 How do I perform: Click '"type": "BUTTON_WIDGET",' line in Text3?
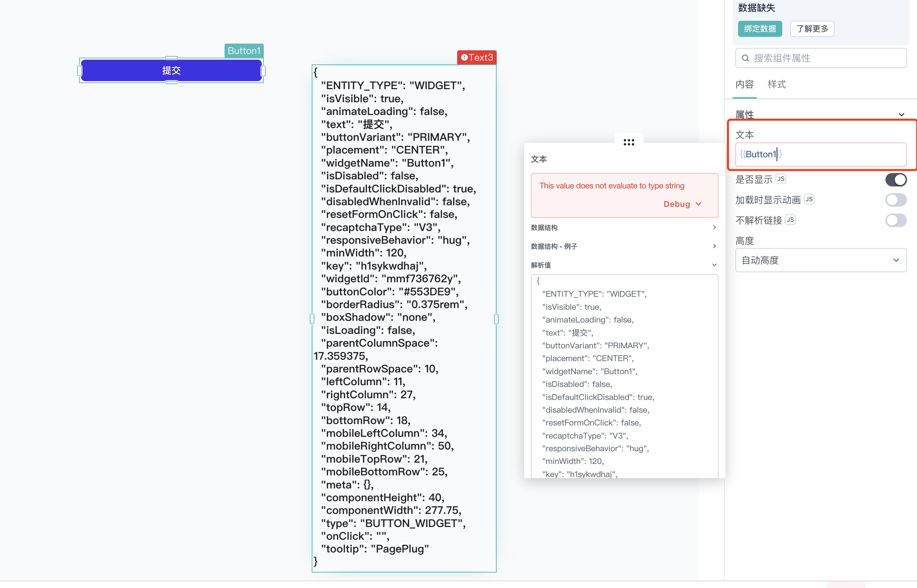tap(393, 524)
